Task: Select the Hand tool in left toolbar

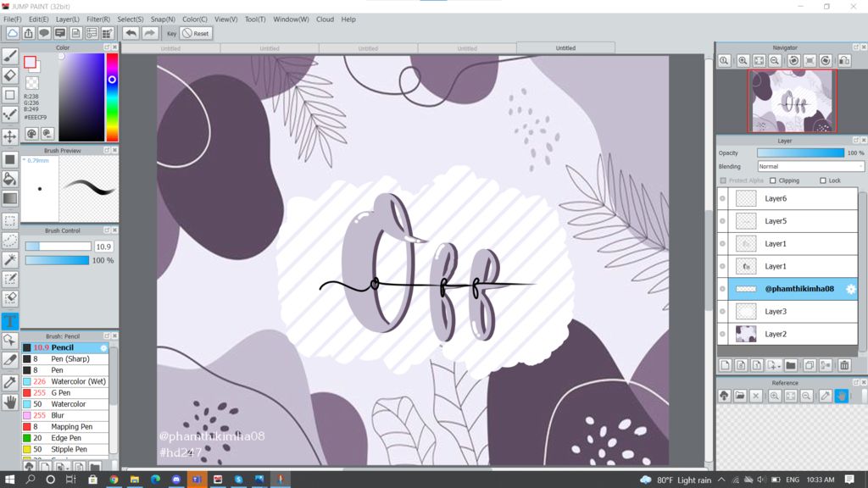Action: [x=10, y=402]
